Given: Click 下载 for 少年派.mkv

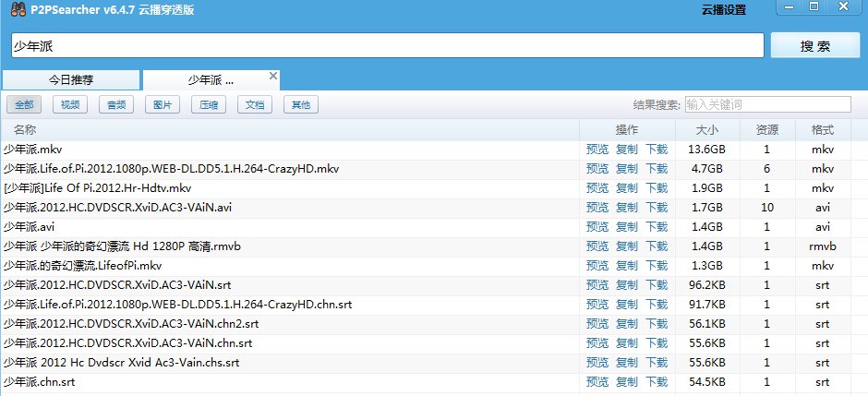Looking at the screenshot, I should (657, 150).
